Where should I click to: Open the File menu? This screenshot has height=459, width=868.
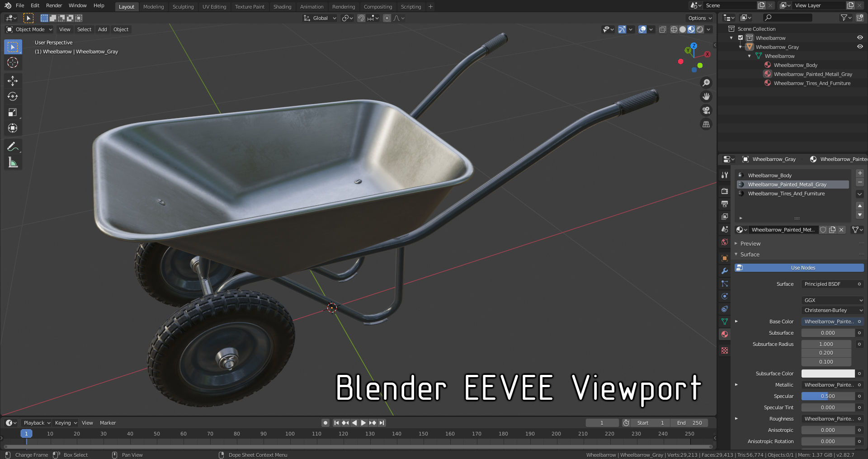tap(20, 5)
